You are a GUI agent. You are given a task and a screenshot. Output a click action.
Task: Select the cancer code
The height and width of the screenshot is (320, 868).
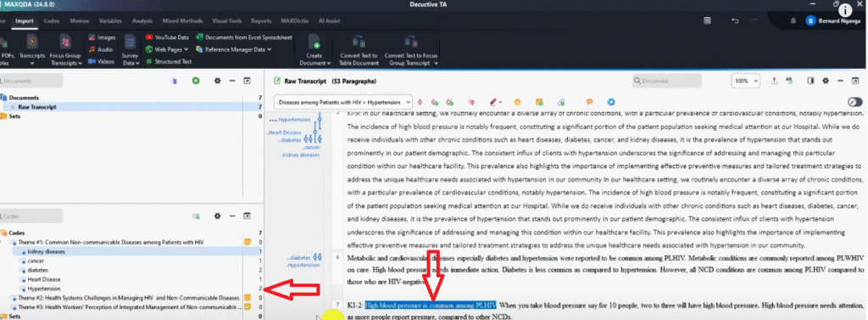36,261
